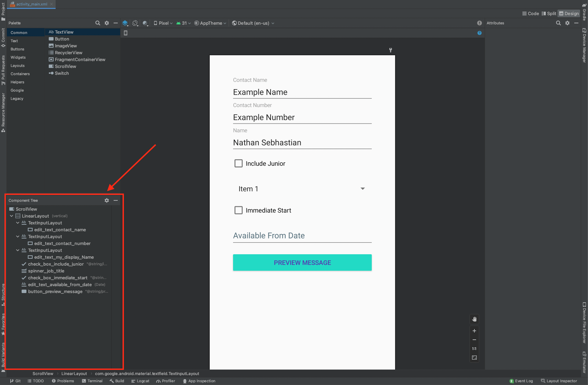This screenshot has width=588, height=385.
Task: Open the Item 1 spinner dropdown
Action: click(302, 189)
